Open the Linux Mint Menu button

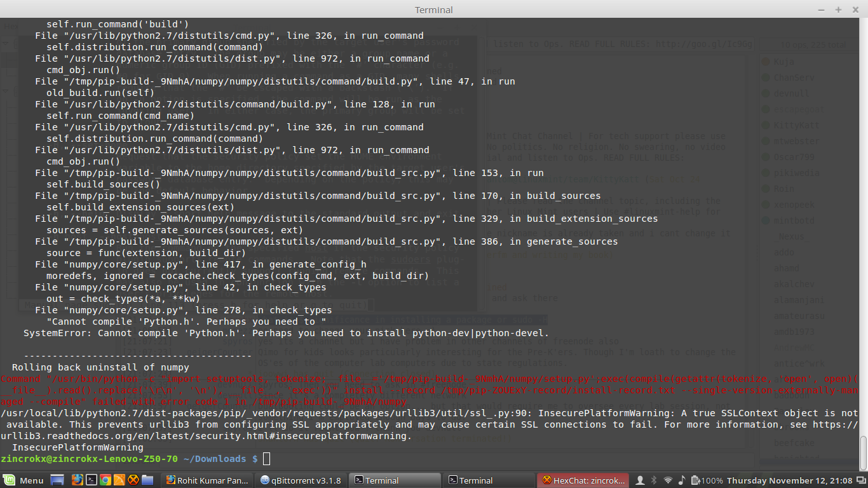[24, 480]
